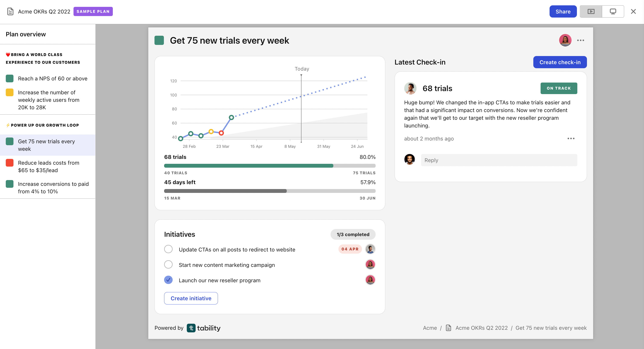Open Reach a NPS of 60 outcome

point(53,78)
